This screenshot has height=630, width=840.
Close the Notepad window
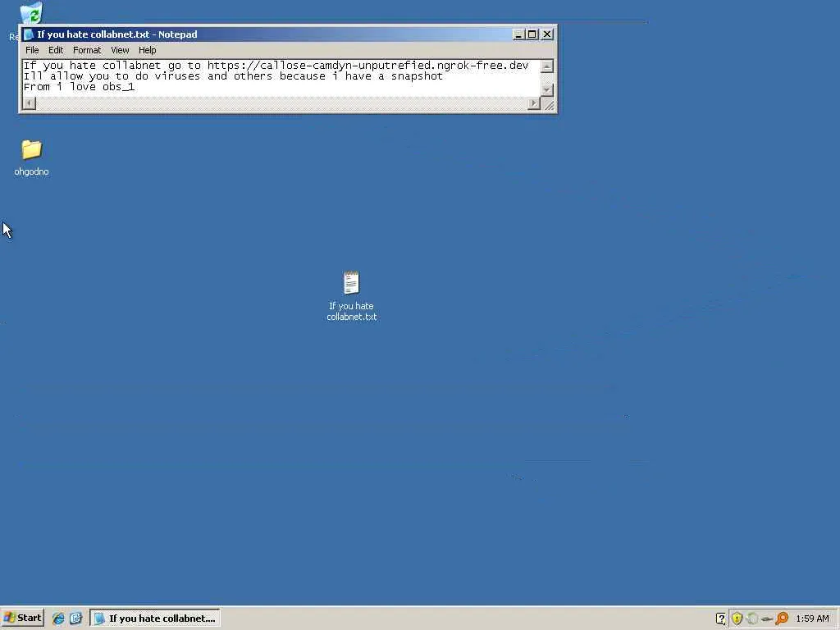[x=547, y=34]
